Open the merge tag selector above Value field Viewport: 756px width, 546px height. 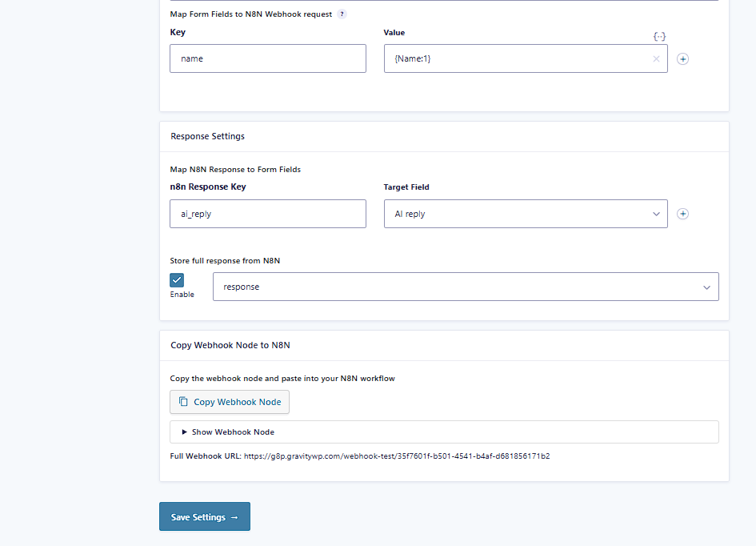659,36
